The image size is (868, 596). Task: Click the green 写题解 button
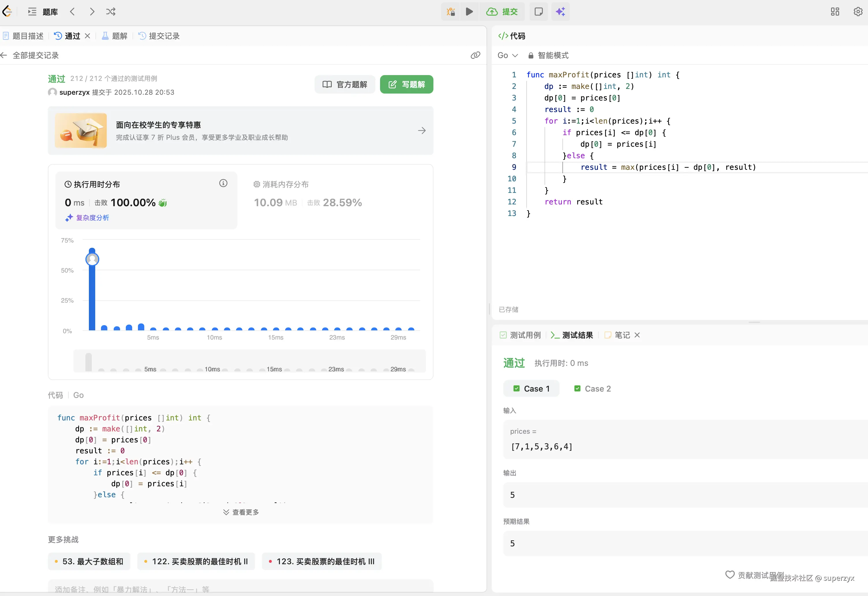406,84
